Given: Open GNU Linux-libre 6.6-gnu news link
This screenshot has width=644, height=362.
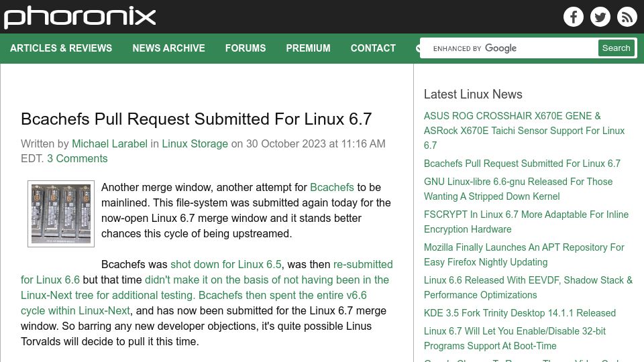Looking at the screenshot, I should point(518,189).
